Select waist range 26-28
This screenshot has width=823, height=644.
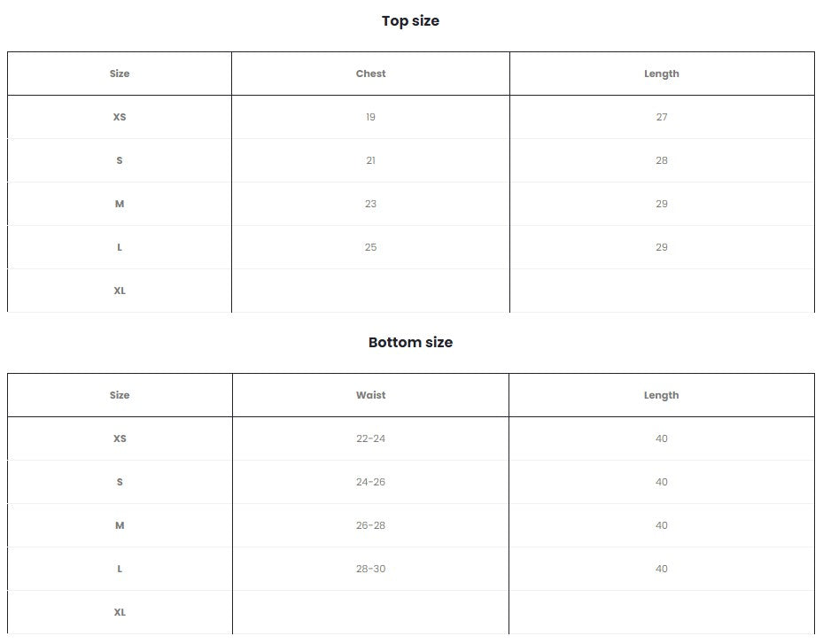[370, 525]
